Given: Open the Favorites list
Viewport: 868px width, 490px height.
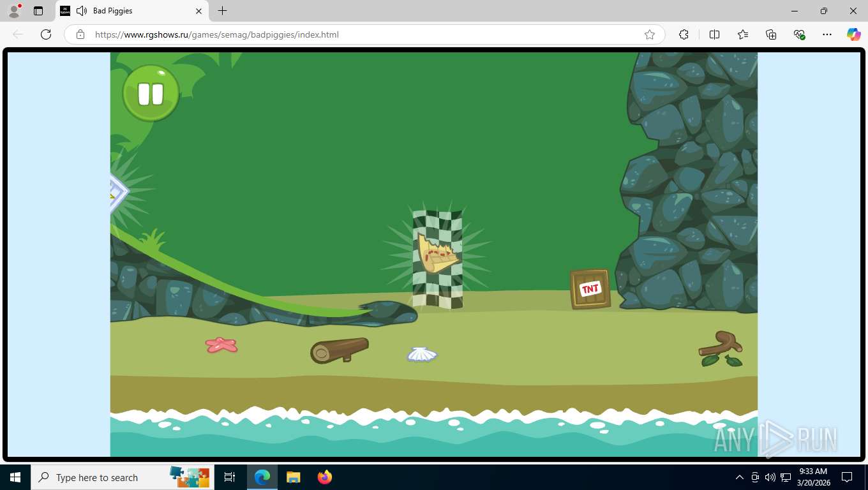Looking at the screenshot, I should 743,34.
